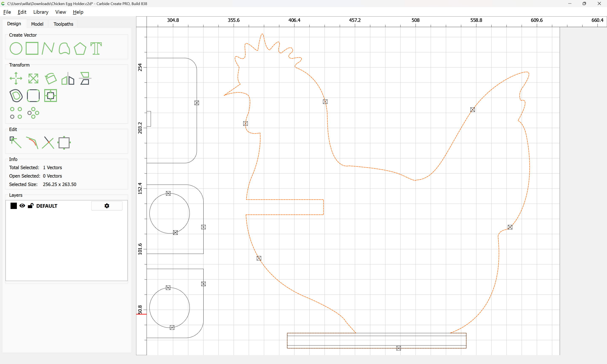
Task: Activate the Rotate transform tool
Action: [x=51, y=79]
